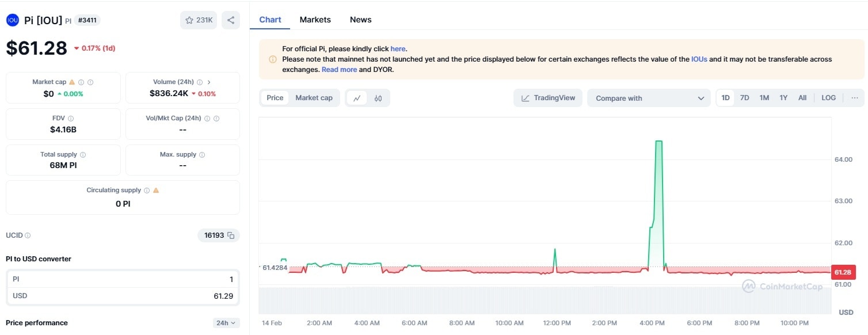Click the share icon button
The width and height of the screenshot is (868, 335).
231,20
